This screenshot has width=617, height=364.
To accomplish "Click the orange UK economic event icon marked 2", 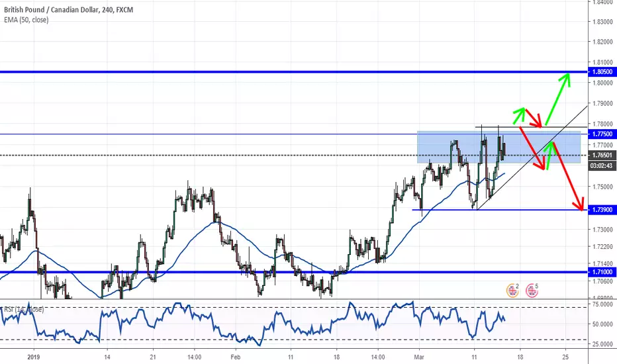I will (512, 291).
